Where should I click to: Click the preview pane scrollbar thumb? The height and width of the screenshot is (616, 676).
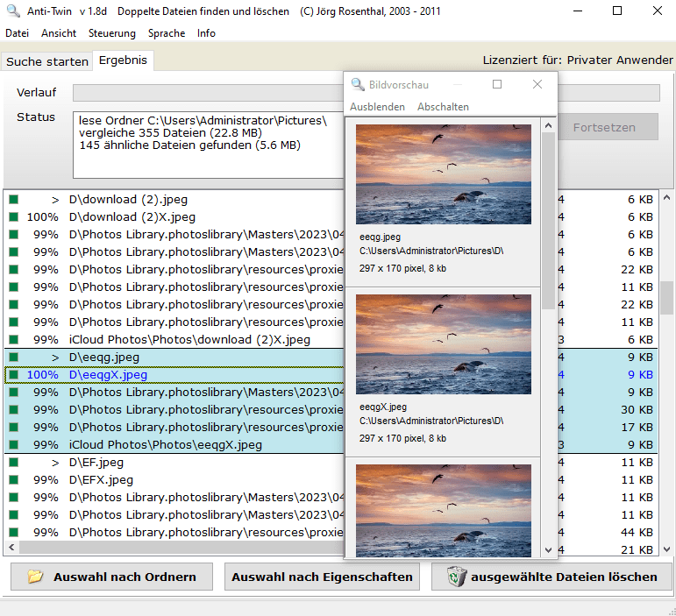tap(548, 221)
